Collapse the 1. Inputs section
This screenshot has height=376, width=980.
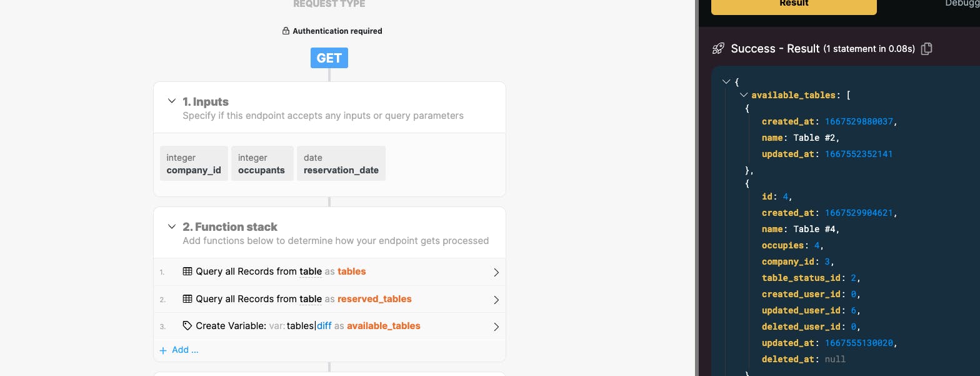coord(172,101)
